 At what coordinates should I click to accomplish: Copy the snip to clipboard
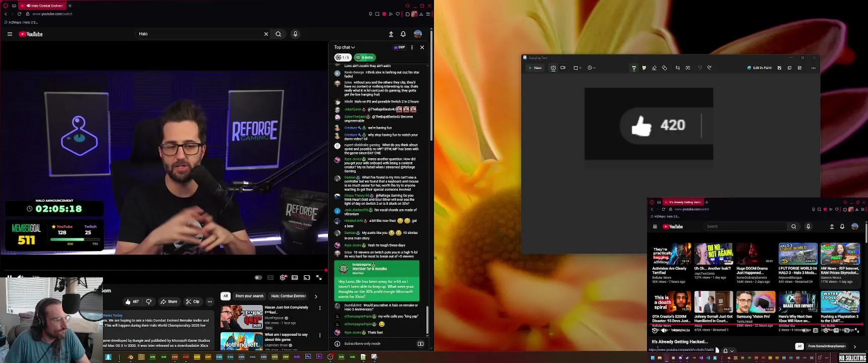pyautogui.click(x=789, y=68)
